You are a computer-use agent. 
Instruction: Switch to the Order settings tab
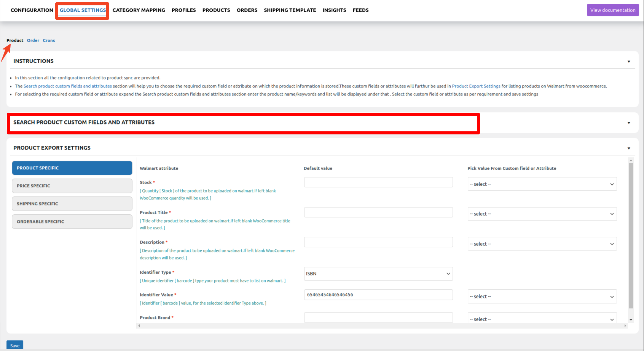pos(33,40)
